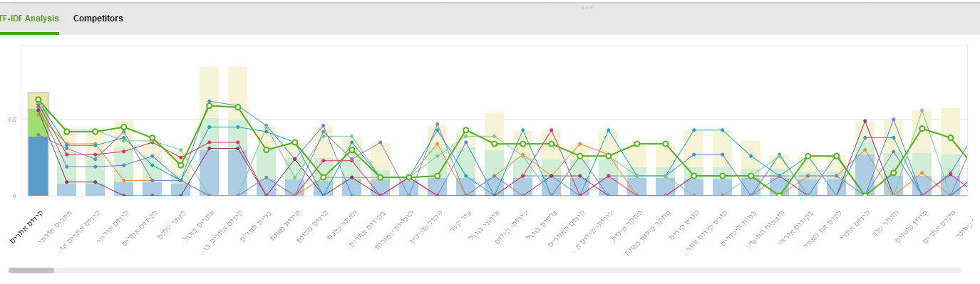Click the 0.5 value on the y-axis
980x284 pixels.
[x=12, y=120]
